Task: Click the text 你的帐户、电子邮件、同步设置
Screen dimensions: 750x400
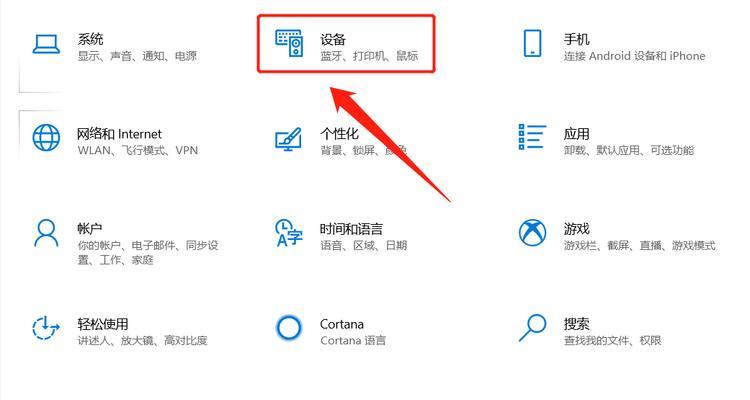Action: pyautogui.click(x=148, y=253)
